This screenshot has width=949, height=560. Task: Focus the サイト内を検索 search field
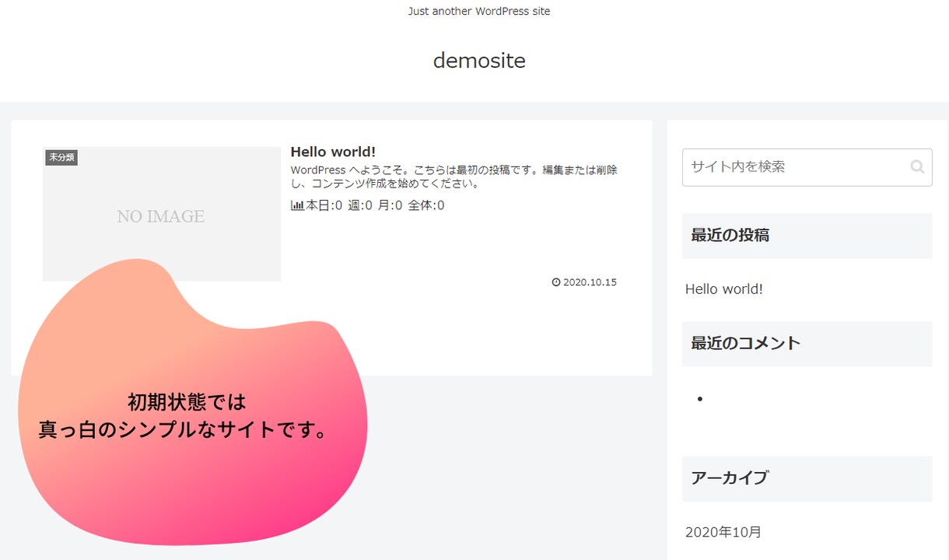pyautogui.click(x=807, y=167)
